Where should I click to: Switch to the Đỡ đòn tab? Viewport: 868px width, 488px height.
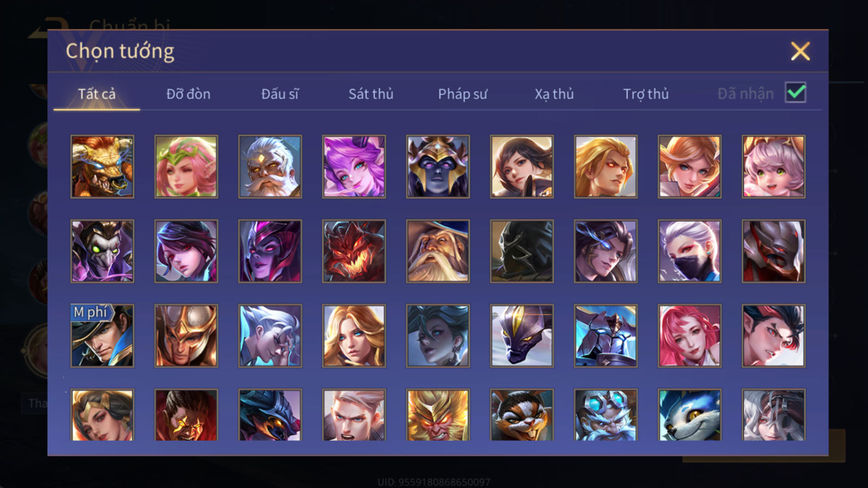tap(188, 94)
